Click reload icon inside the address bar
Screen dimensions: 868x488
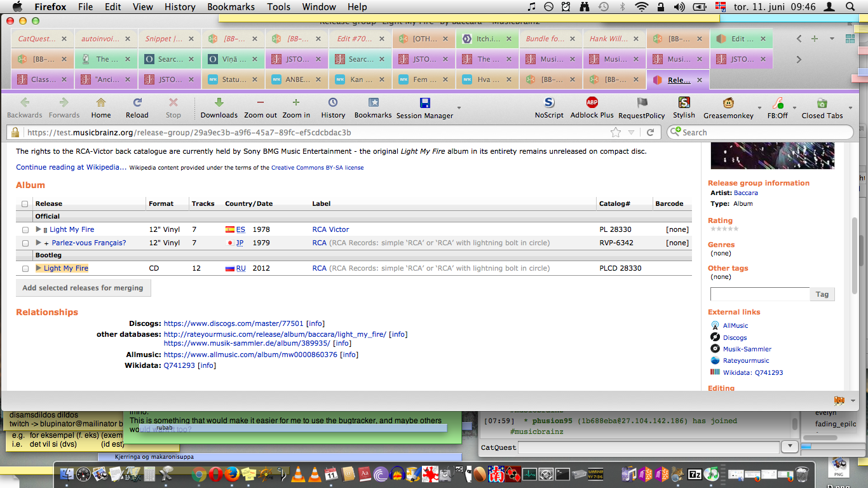(650, 132)
